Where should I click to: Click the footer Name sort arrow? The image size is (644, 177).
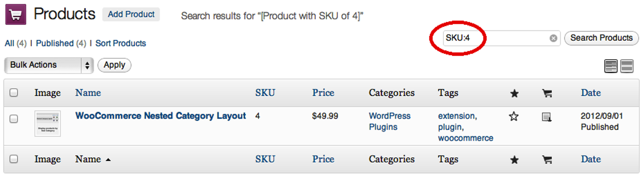pos(108,160)
